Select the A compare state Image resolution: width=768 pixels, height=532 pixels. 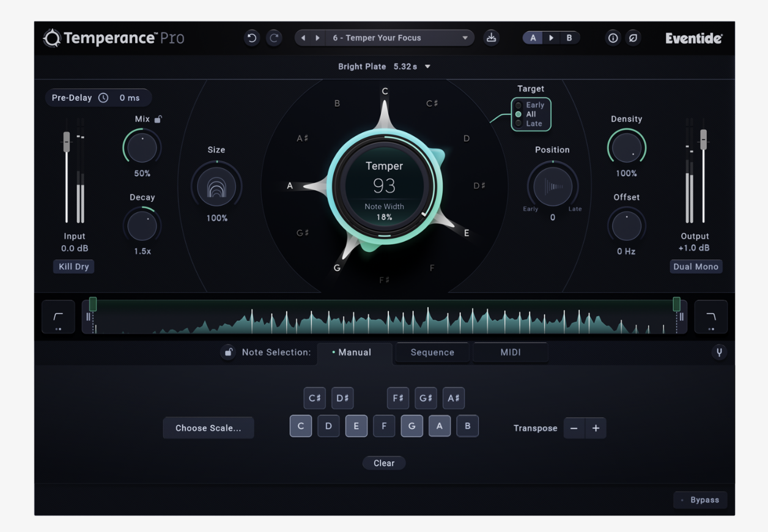pos(533,38)
